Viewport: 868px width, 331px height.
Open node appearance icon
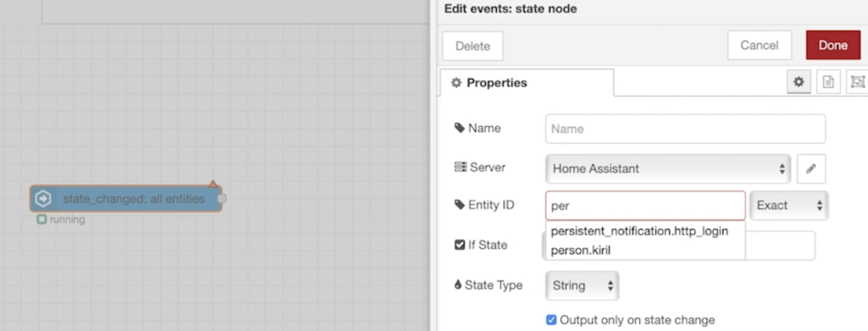(x=858, y=82)
